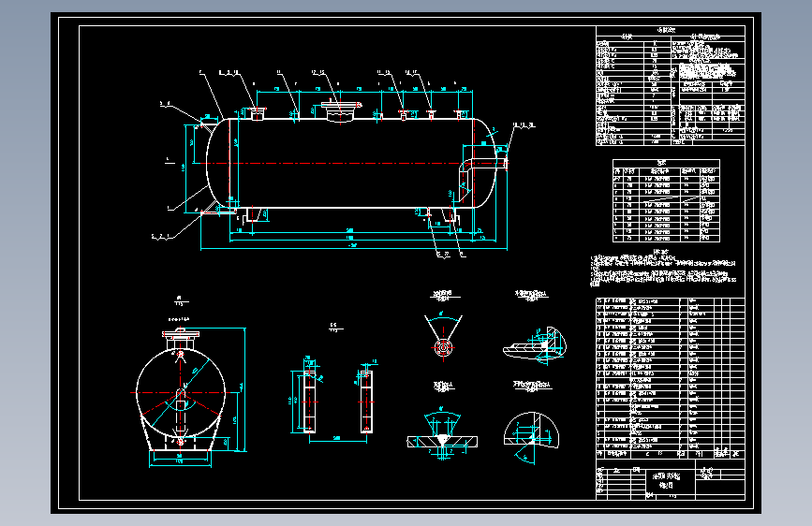Click the overall height dimension beside the end view
Screen dimensions: 812x526
point(244,389)
